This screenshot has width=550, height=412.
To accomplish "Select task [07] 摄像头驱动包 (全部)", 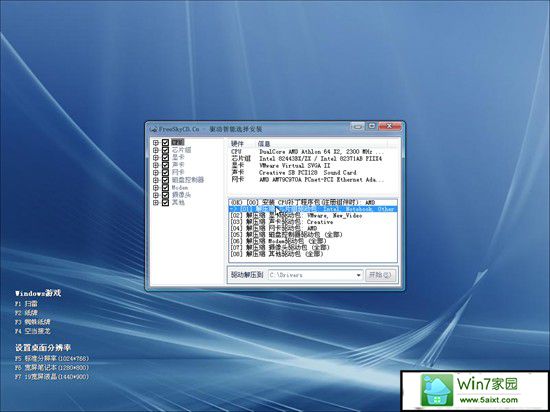I will click(313, 248).
